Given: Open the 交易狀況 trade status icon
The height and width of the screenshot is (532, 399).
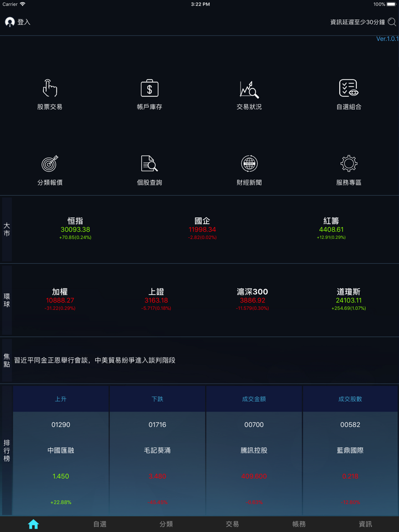Looking at the screenshot, I should pyautogui.click(x=249, y=89).
